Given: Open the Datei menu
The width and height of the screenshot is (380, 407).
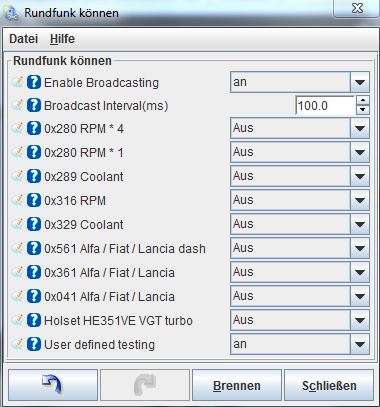Looking at the screenshot, I should coord(23,39).
